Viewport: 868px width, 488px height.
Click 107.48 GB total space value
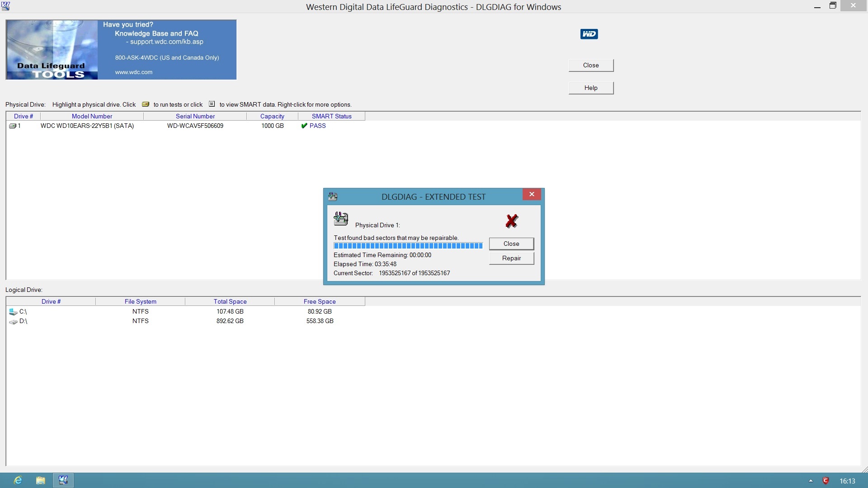[x=230, y=312]
